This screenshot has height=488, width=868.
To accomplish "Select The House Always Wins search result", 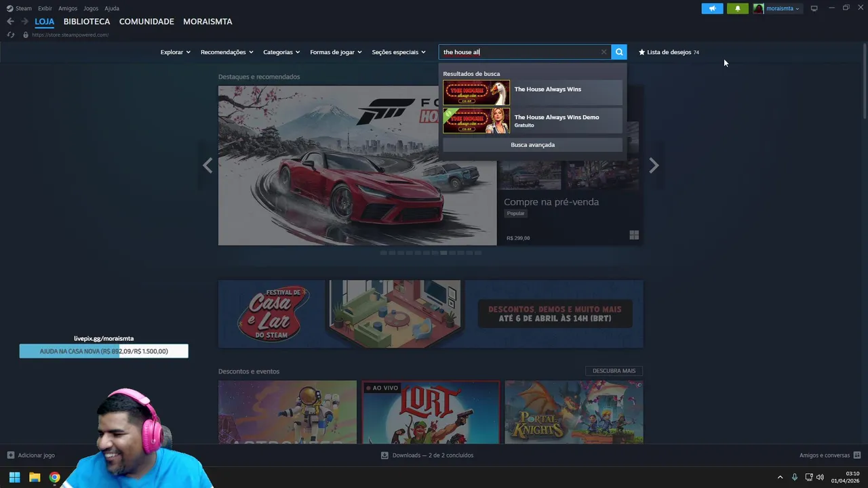I will [x=532, y=93].
